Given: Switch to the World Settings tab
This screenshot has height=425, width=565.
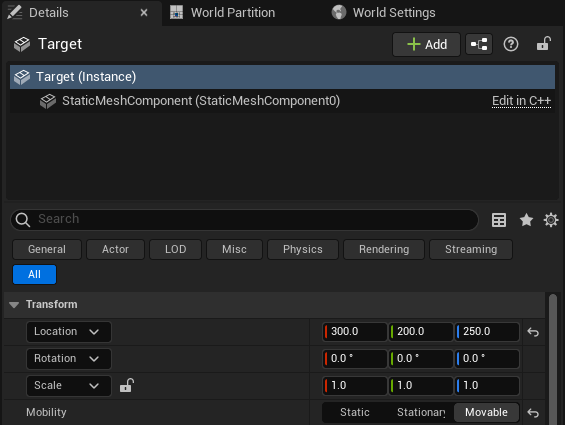Looking at the screenshot, I should [x=383, y=13].
